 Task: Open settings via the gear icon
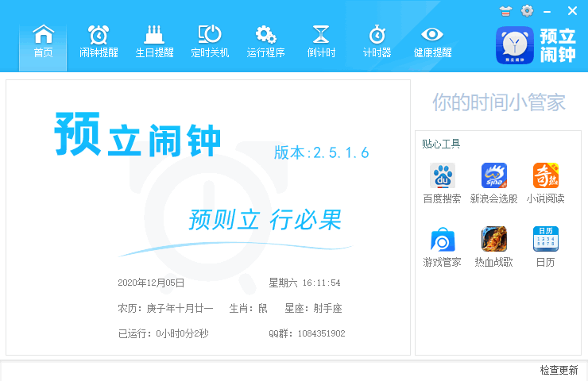coord(528,11)
